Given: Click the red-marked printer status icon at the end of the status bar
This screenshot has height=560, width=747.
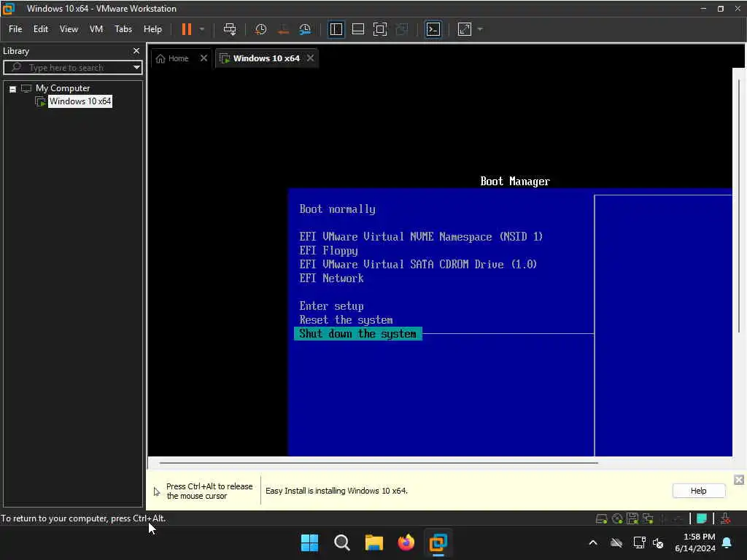Looking at the screenshot, I should [725, 518].
